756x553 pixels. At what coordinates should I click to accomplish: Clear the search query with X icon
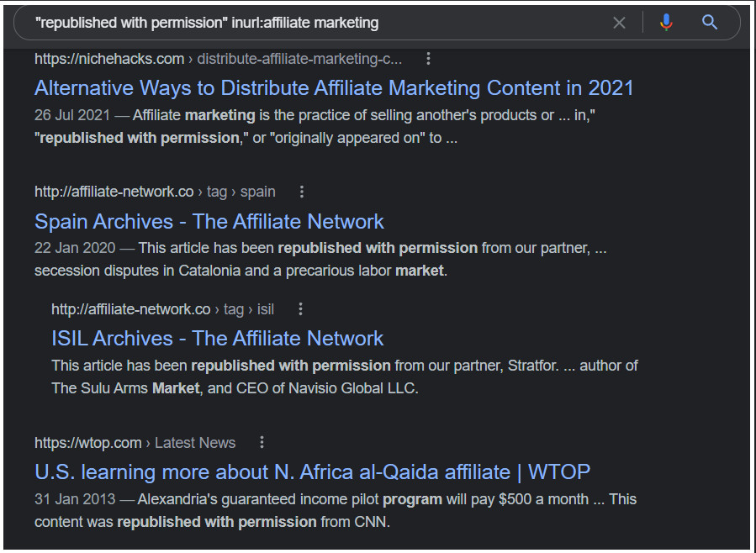[619, 23]
